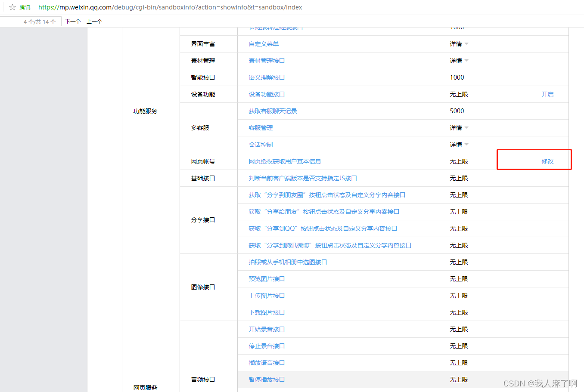
Task: Open 拍照或从手机相册中选图接口 link
Action: 288,262
